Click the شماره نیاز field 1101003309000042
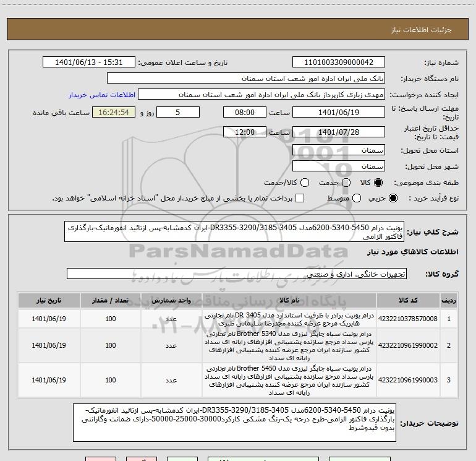476x461 pixels. [339, 62]
